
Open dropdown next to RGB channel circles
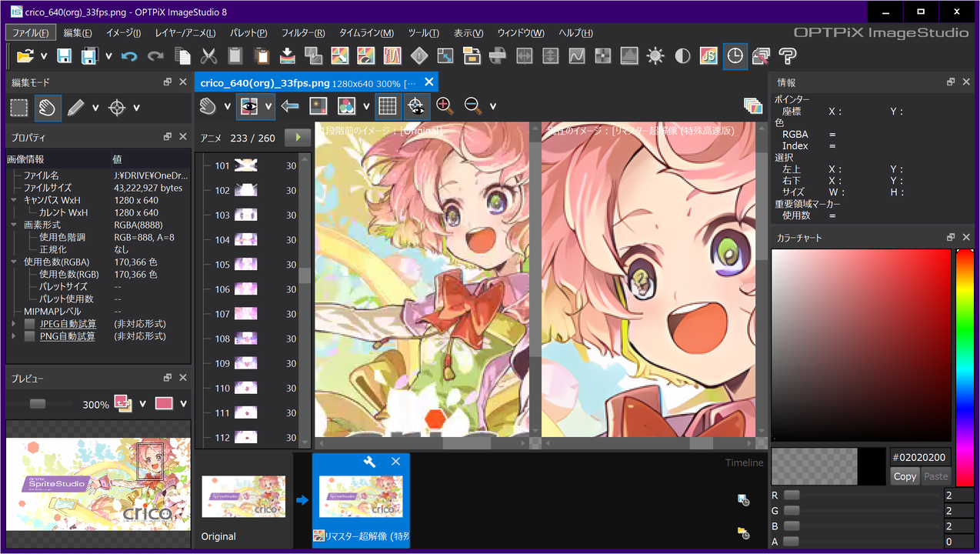367,106
